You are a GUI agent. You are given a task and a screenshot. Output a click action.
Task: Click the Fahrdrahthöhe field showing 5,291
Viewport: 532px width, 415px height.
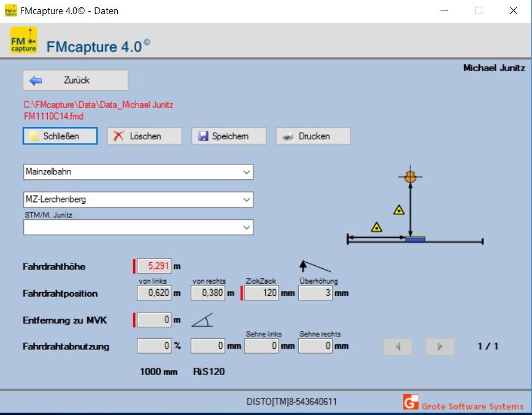154,266
